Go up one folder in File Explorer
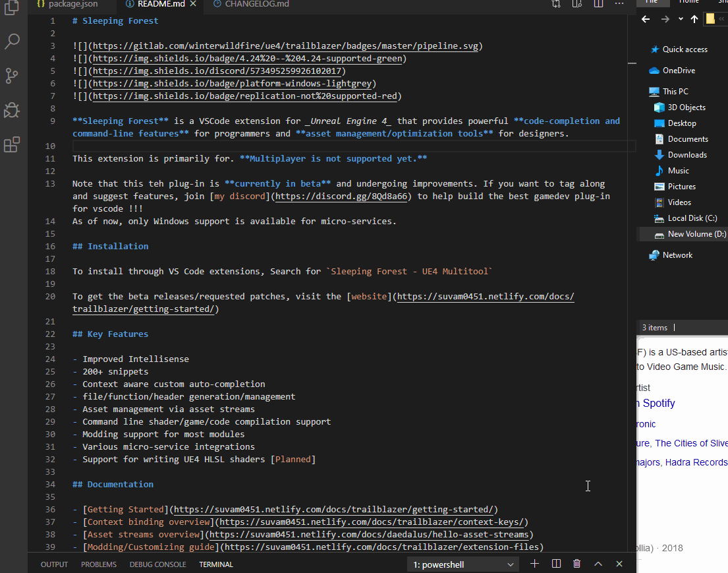The height and width of the screenshot is (573, 728). pos(694,19)
